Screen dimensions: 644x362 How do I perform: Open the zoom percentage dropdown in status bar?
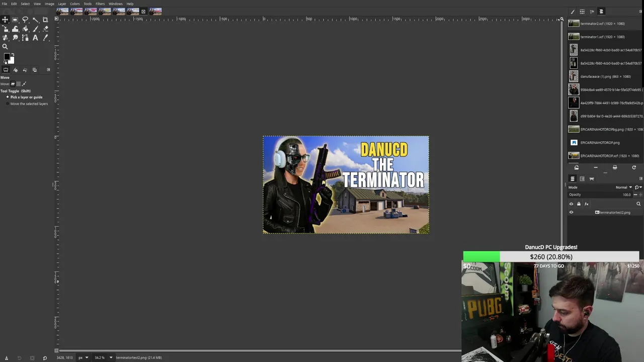coord(103,357)
